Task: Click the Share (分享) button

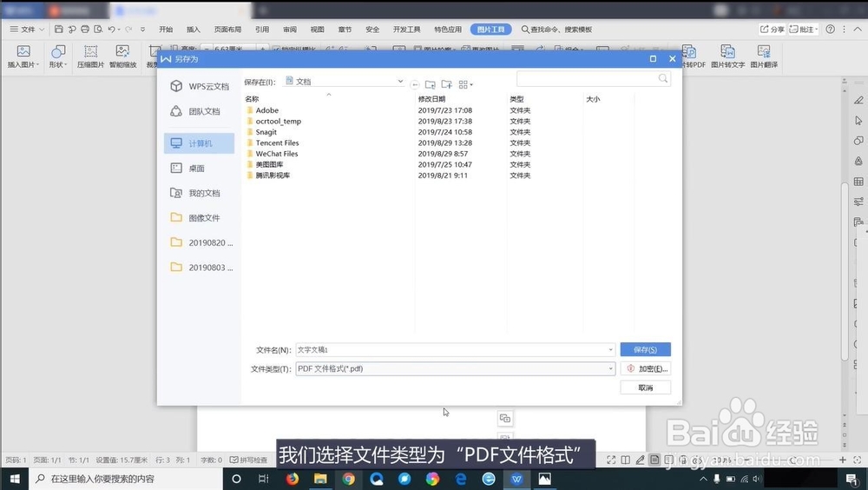Action: click(x=772, y=29)
